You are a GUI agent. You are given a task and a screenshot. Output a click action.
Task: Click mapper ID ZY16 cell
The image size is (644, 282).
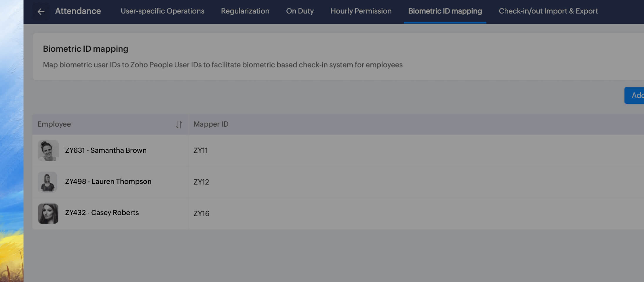pyautogui.click(x=201, y=214)
